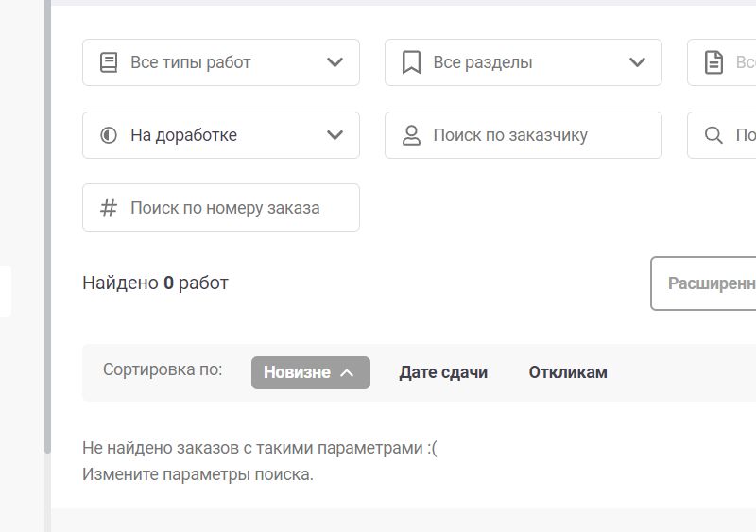Click the person icon in the customer search
756x532 pixels.
point(411,135)
